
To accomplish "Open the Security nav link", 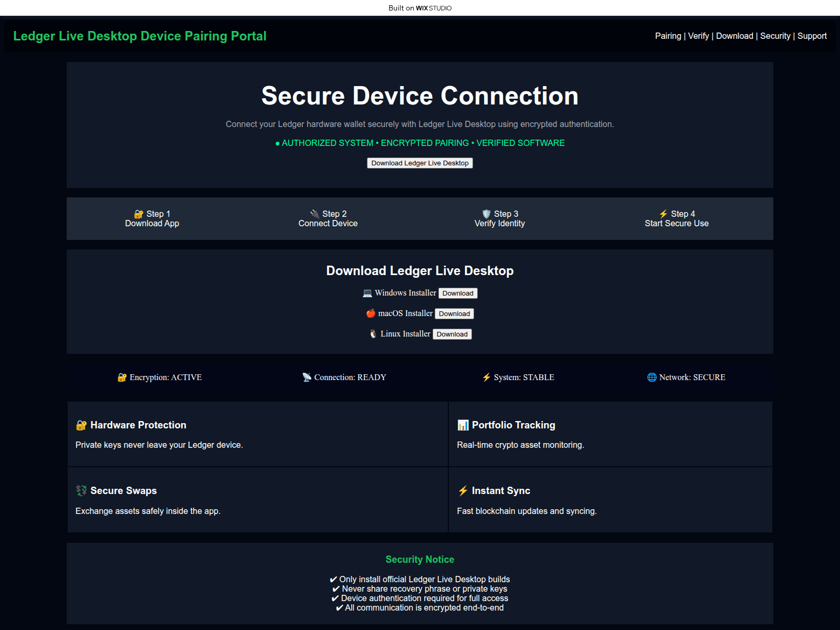I will pyautogui.click(x=775, y=36).
